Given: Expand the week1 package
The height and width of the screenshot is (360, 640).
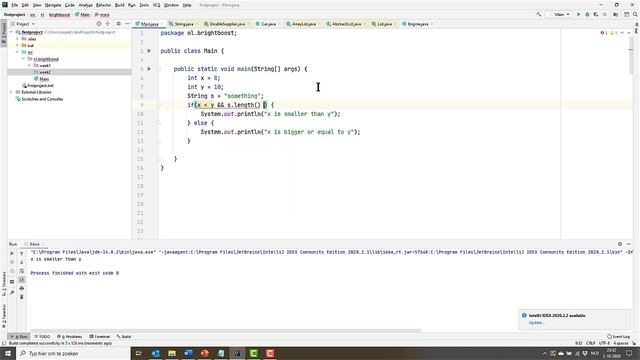Looking at the screenshot, I should [29, 65].
